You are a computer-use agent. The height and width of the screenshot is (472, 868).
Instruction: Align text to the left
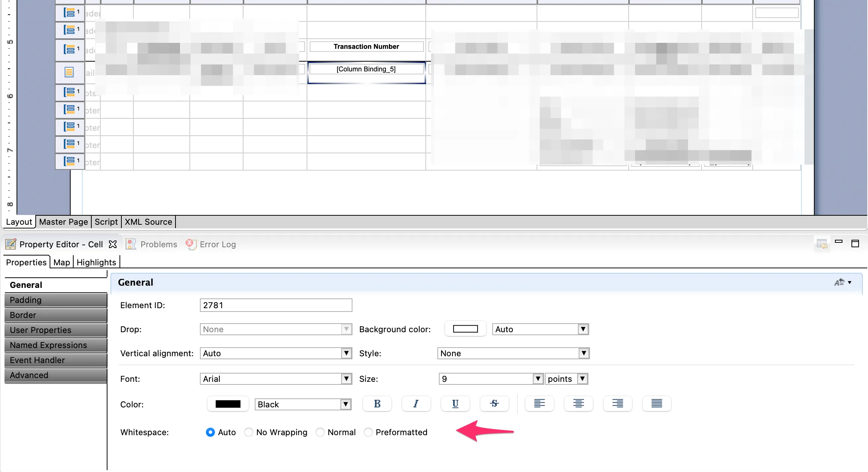click(x=539, y=404)
